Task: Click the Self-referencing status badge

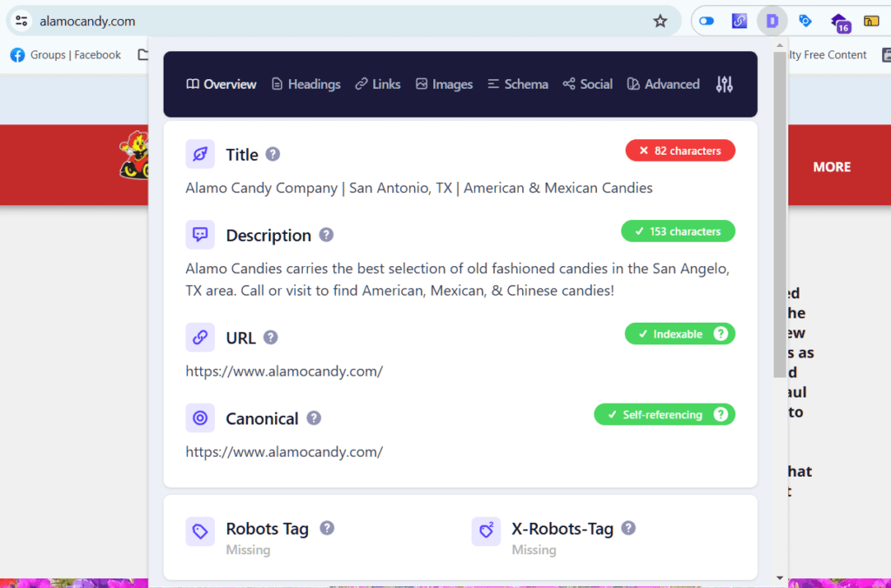Action: (x=664, y=415)
